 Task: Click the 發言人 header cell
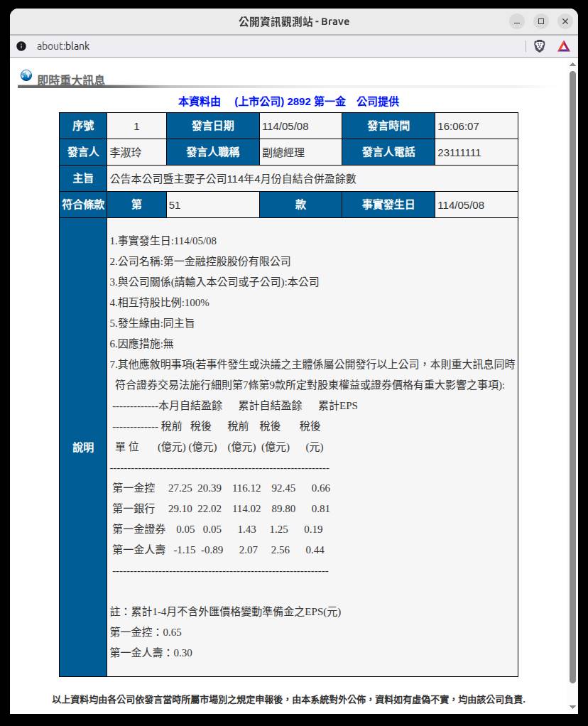coord(83,152)
